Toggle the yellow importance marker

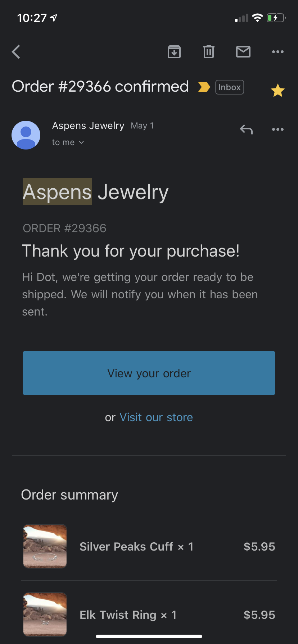click(x=204, y=87)
